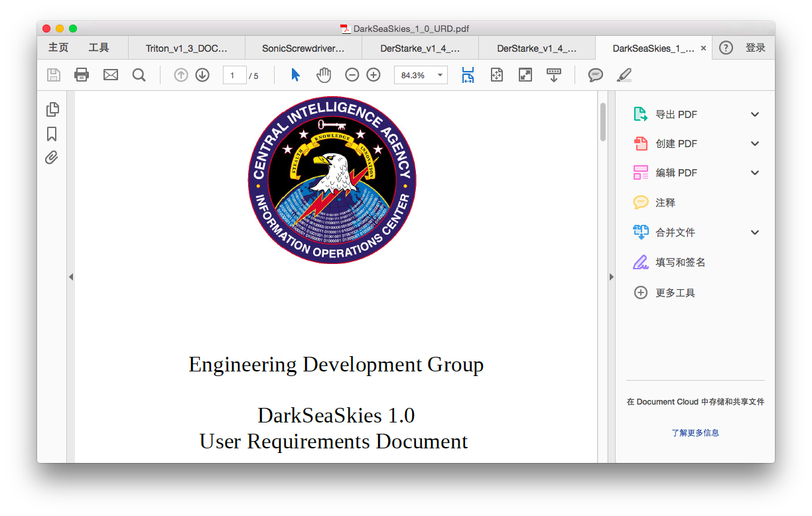The image size is (812, 516).
Task: Open the 了解更多信息 link
Action: pyautogui.click(x=695, y=432)
